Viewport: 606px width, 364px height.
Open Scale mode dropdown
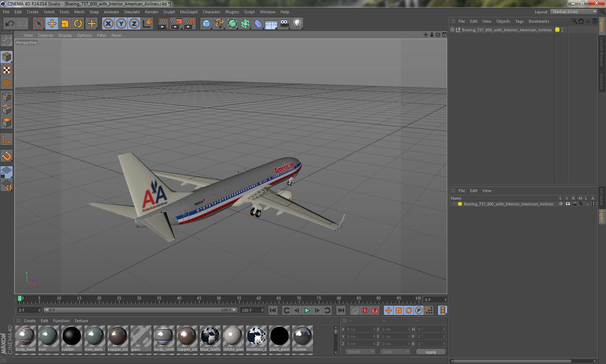pos(395,352)
